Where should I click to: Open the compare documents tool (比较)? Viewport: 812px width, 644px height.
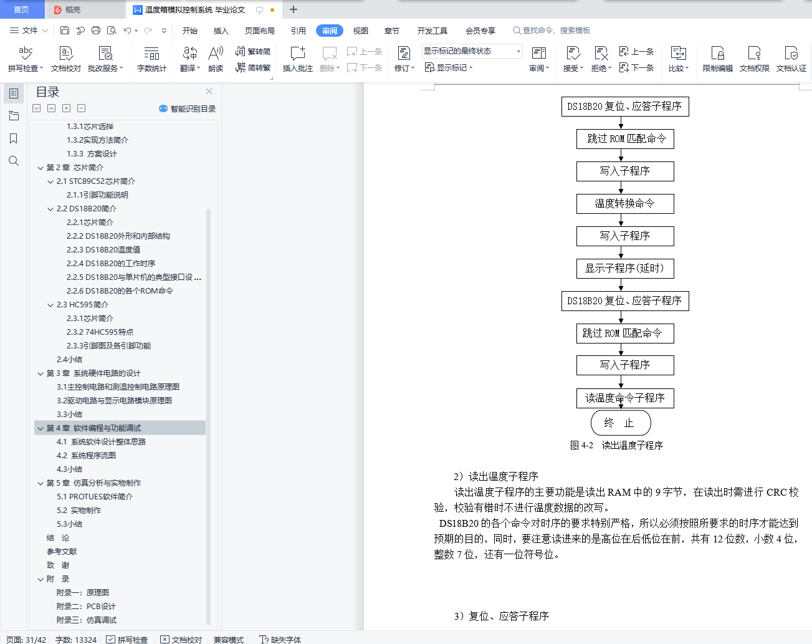point(679,59)
